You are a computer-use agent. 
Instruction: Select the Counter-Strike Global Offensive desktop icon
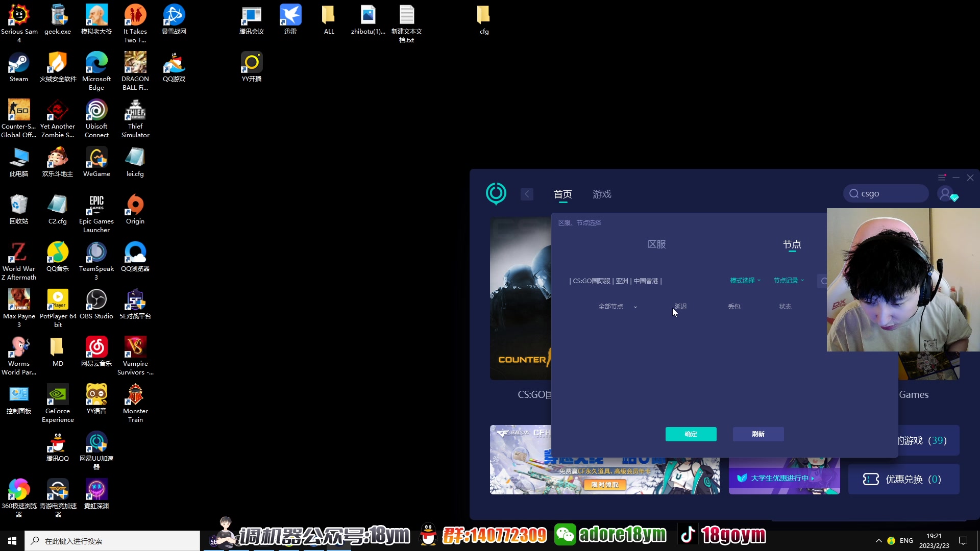19,118
